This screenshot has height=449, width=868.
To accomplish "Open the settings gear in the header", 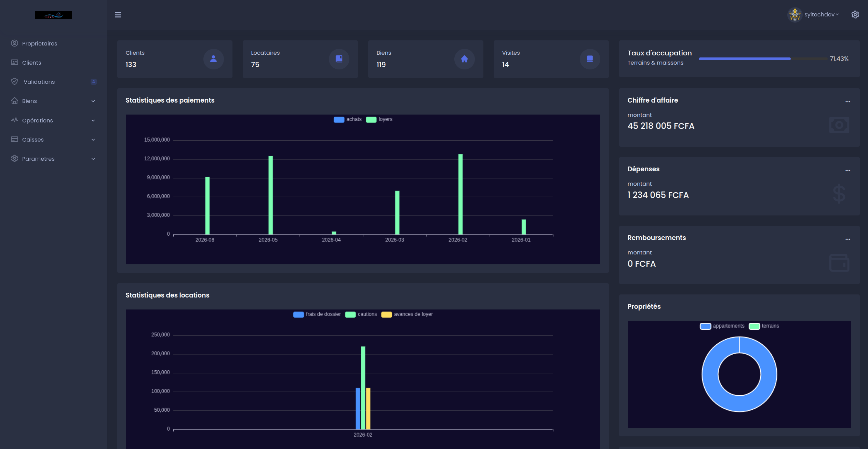I will (x=855, y=15).
